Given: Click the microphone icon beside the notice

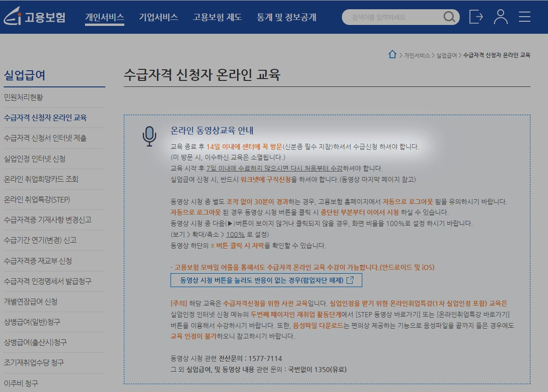Looking at the screenshot, I should (x=149, y=136).
